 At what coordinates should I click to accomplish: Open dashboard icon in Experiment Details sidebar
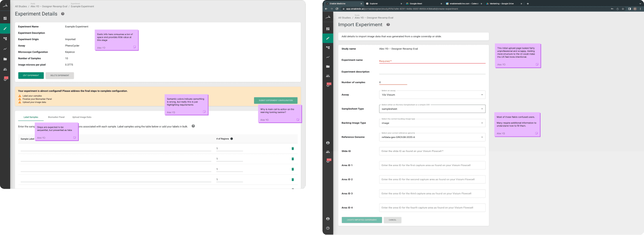[x=5, y=18]
